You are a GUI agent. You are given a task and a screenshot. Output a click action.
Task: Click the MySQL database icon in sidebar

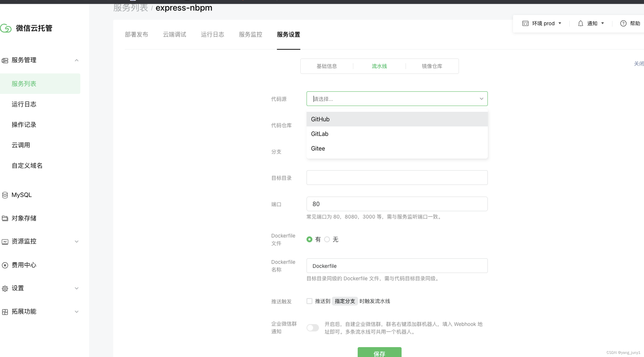pos(5,195)
